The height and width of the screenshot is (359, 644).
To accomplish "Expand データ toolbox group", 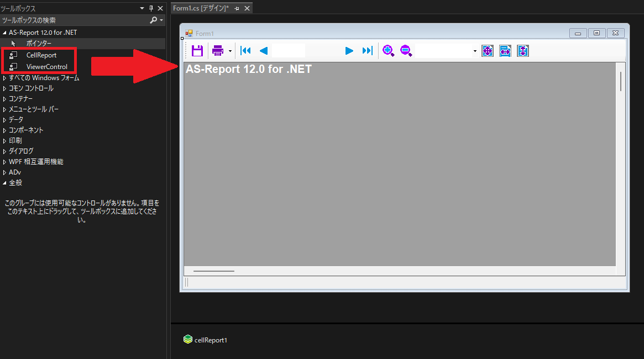I will pos(4,120).
